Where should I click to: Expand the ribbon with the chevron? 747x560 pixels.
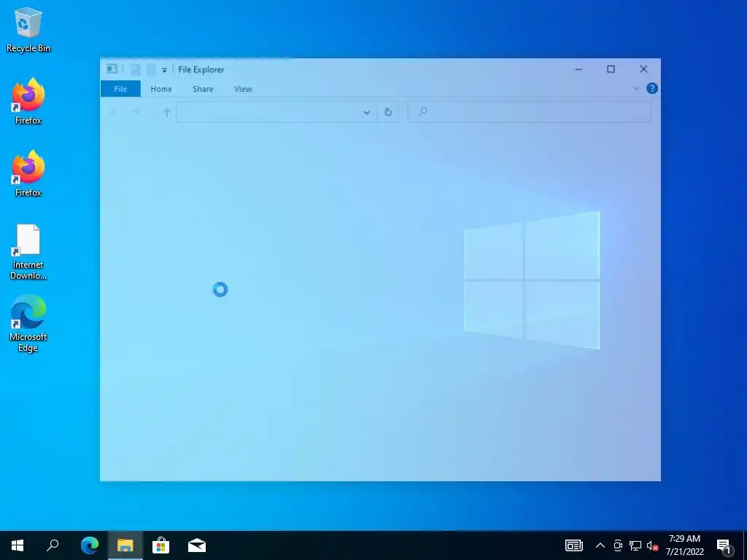(636, 88)
